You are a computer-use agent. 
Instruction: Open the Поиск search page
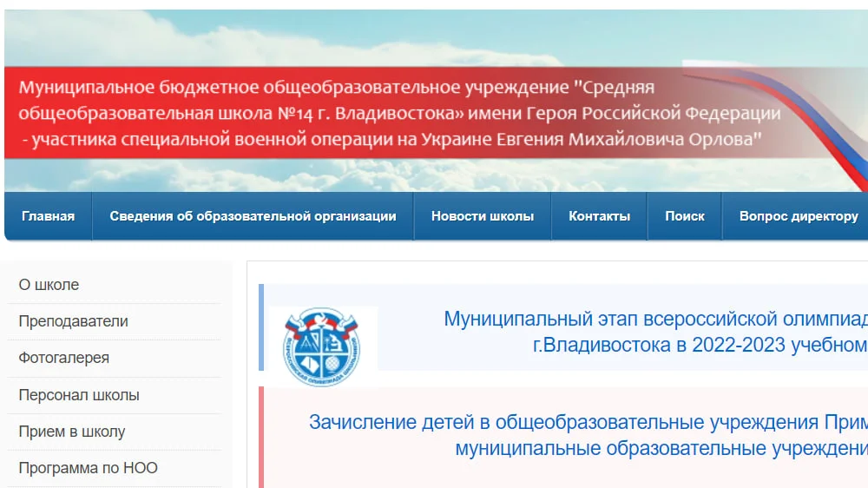685,216
